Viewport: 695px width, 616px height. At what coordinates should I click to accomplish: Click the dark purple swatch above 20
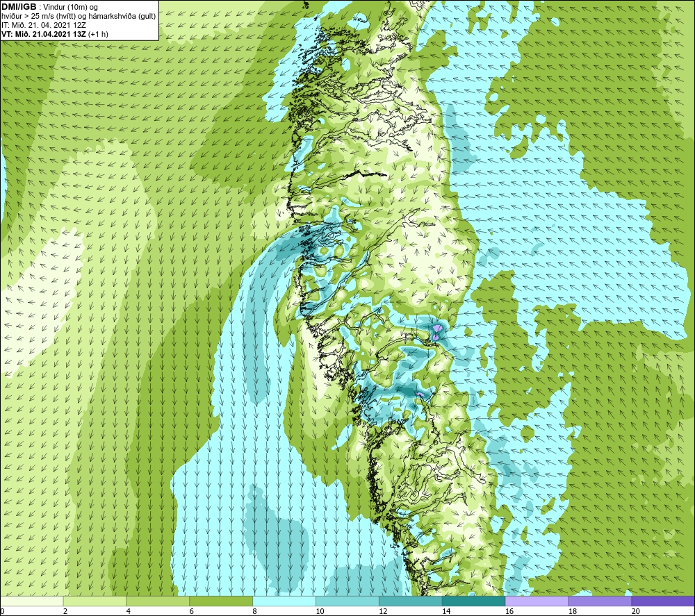point(662,601)
